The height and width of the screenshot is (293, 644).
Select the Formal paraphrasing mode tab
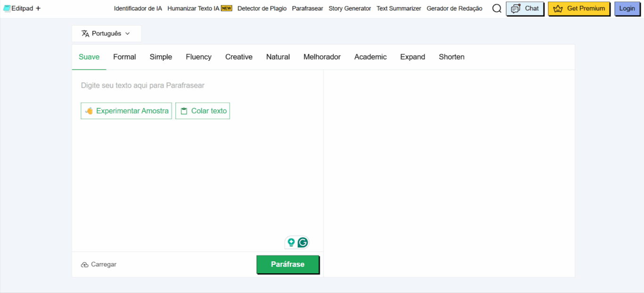tap(124, 57)
